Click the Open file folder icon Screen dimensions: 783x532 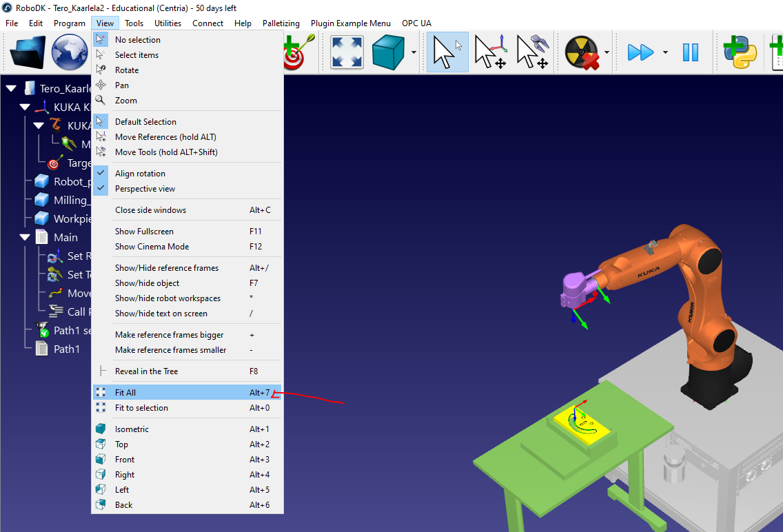28,52
